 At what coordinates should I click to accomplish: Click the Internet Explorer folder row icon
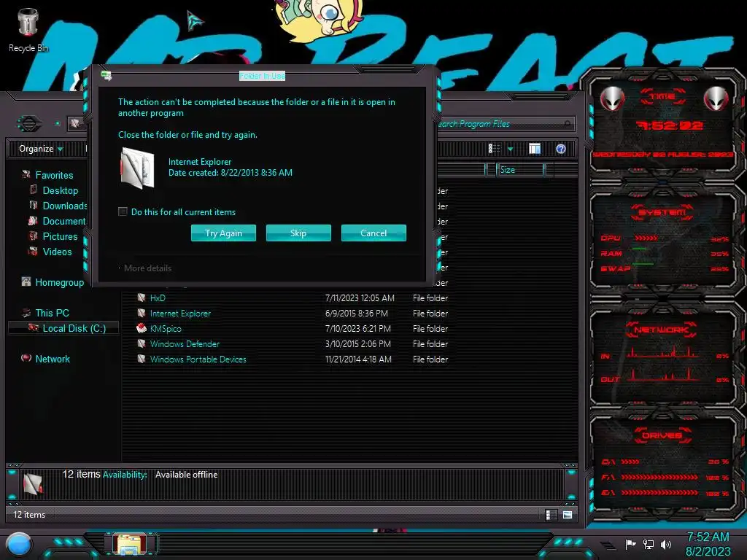(142, 313)
